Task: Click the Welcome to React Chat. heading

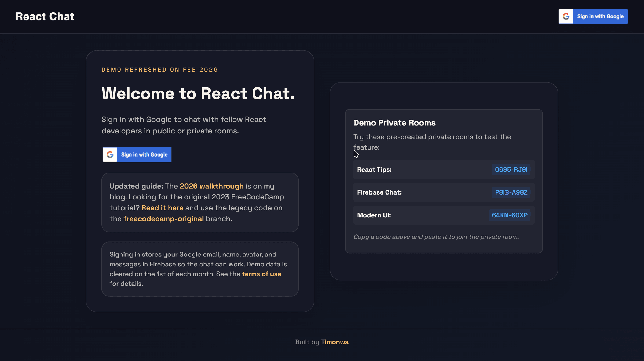Action: [198, 94]
